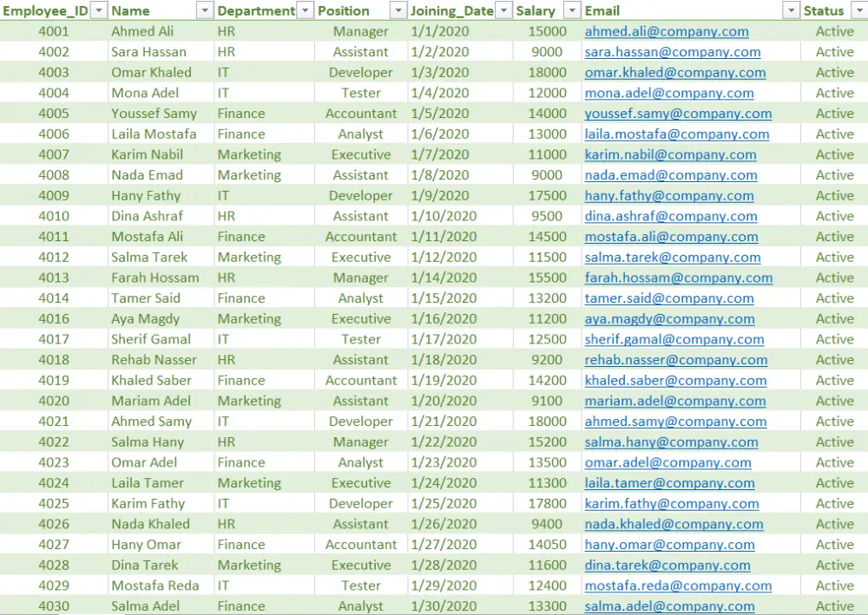Select the joining date of Rehab Nasser
Screen dimensions: 868x615
pyautogui.click(x=443, y=359)
